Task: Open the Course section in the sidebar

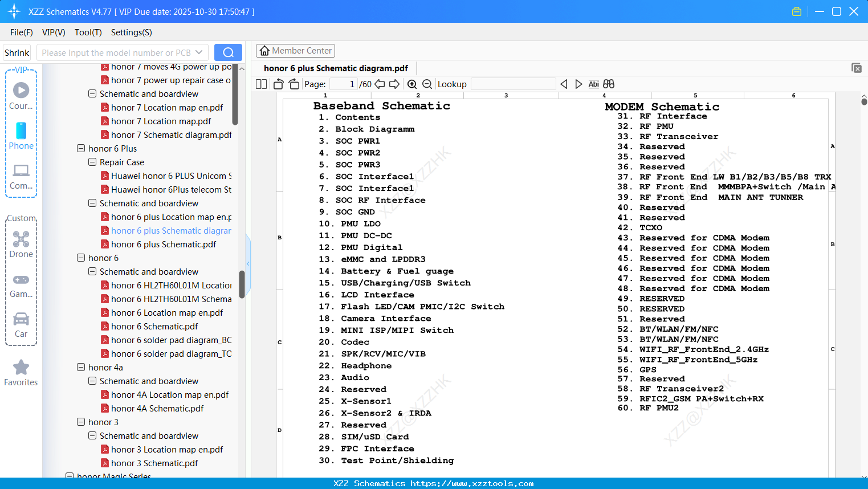Action: click(21, 96)
